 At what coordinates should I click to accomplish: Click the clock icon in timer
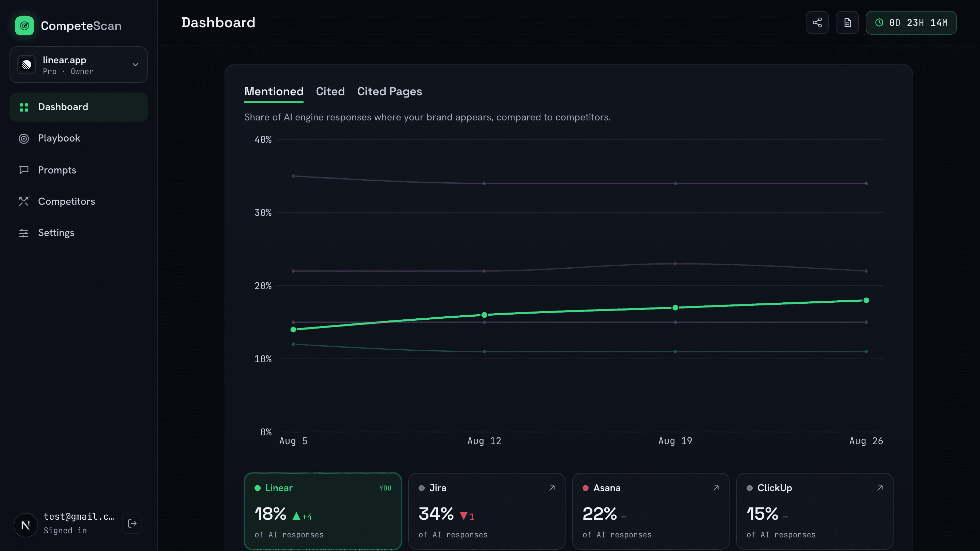point(879,23)
